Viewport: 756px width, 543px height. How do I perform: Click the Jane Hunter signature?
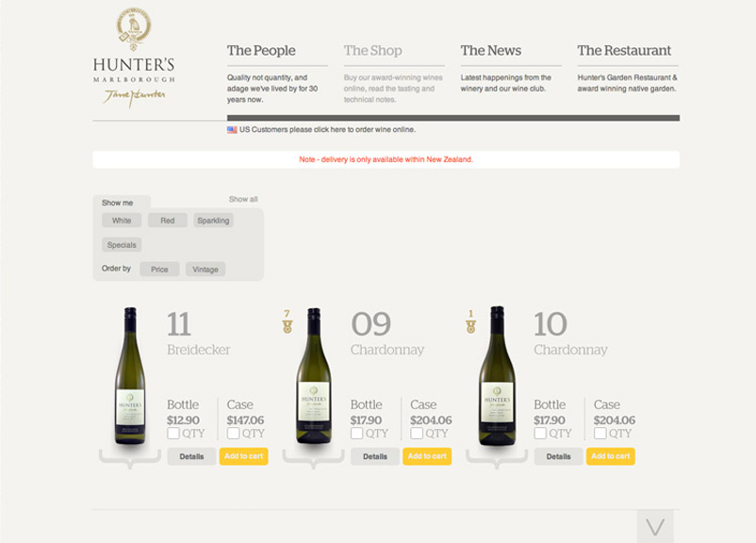tap(134, 96)
